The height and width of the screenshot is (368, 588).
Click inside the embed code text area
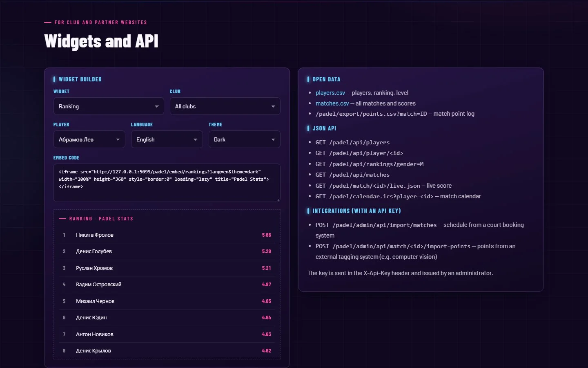pyautogui.click(x=167, y=183)
